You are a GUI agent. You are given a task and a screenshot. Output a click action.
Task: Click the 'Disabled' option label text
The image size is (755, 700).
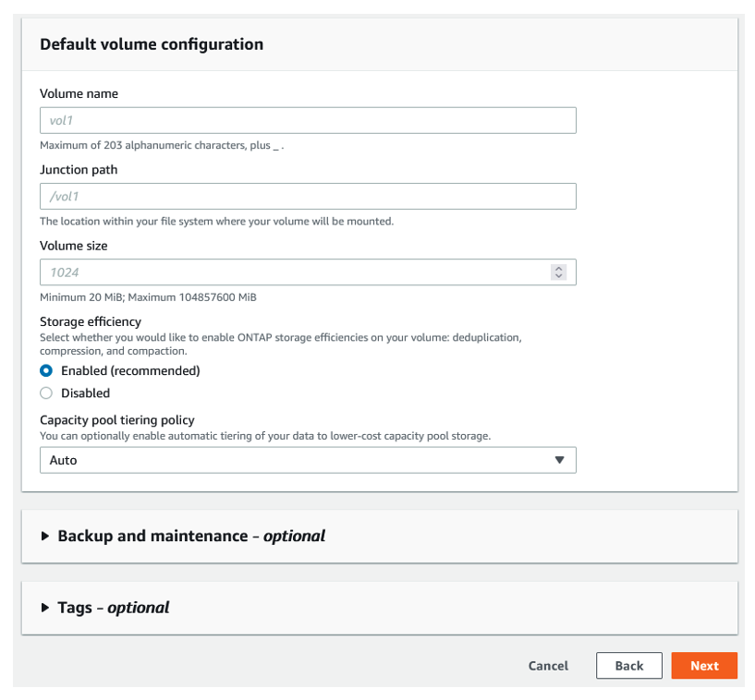[x=85, y=392]
